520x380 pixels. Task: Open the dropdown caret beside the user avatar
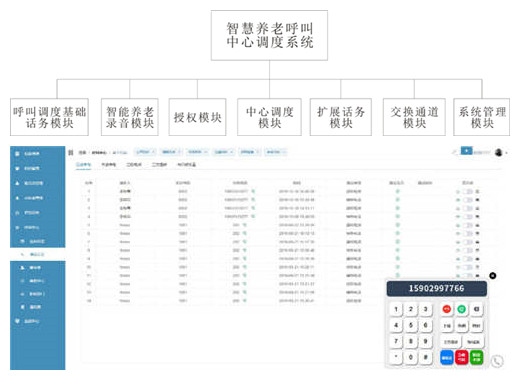click(x=507, y=153)
